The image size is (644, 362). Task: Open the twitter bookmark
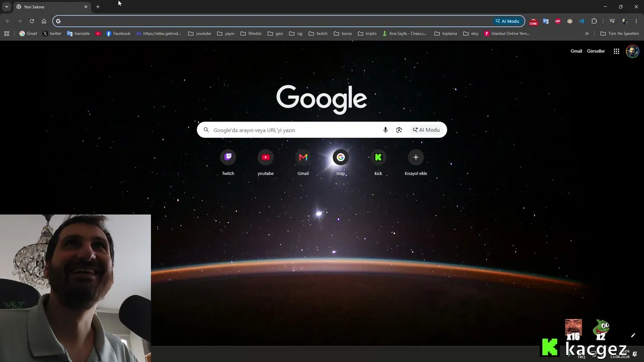click(52, 34)
